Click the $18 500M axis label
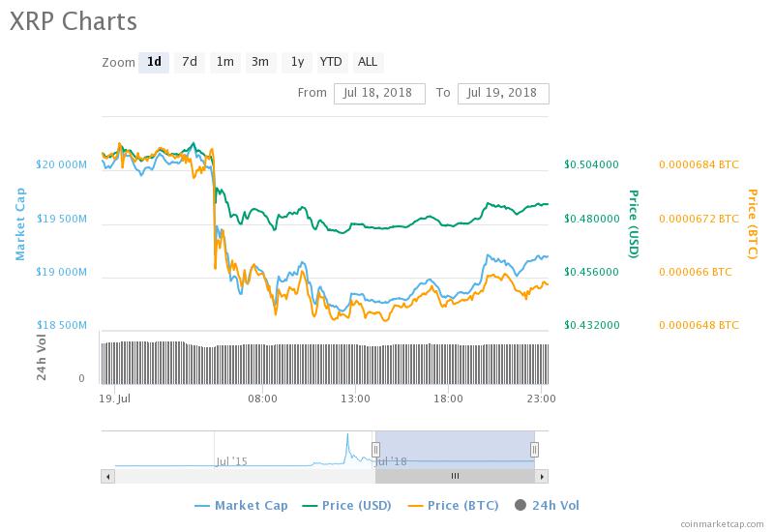The image size is (774, 532). click(x=62, y=325)
